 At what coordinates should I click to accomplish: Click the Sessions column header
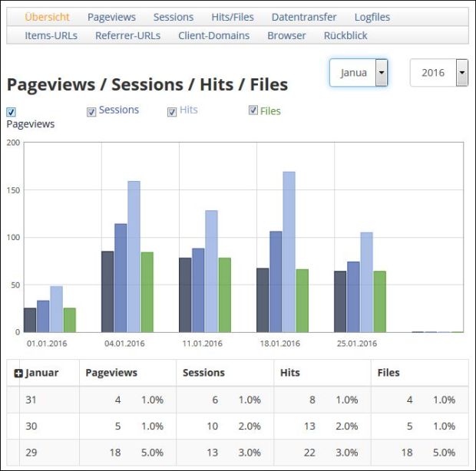tap(203, 373)
